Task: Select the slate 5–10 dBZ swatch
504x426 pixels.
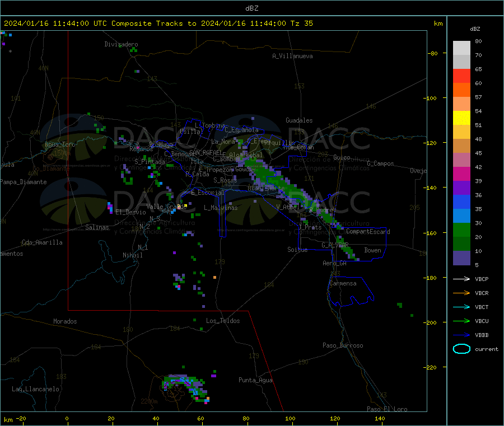Action: click(x=461, y=258)
